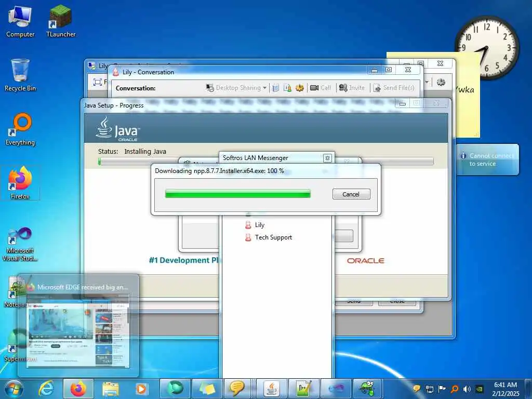The height and width of the screenshot is (399, 532).
Task: Start a Call from Conversation toolbar
Action: pos(320,88)
